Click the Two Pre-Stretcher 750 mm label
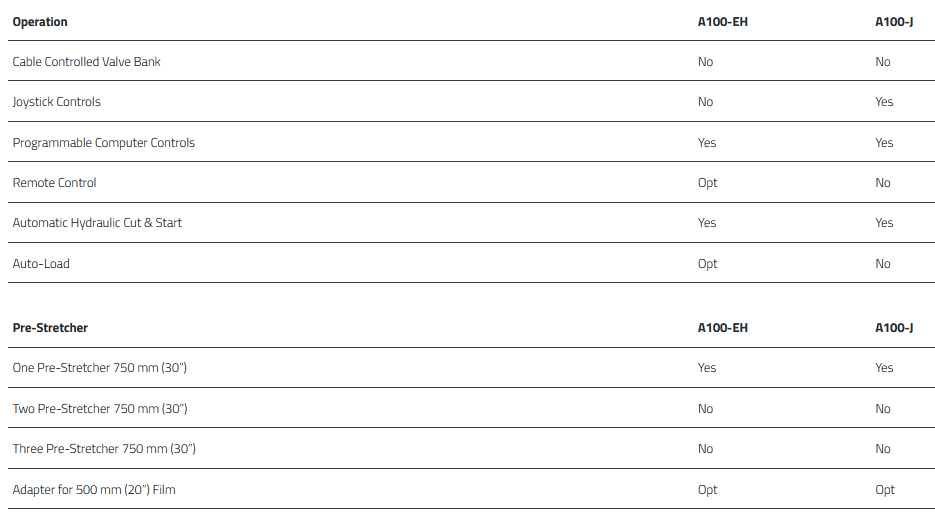The height and width of the screenshot is (516, 935). pos(99,409)
